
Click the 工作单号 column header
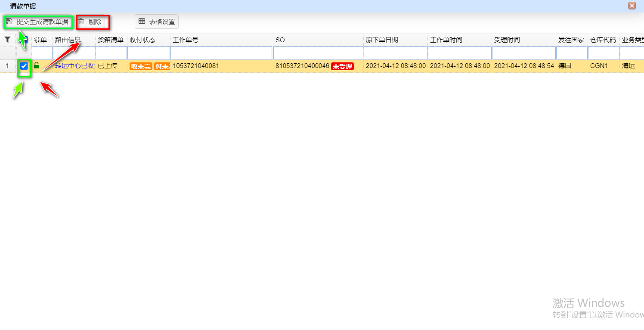pyautogui.click(x=222, y=40)
